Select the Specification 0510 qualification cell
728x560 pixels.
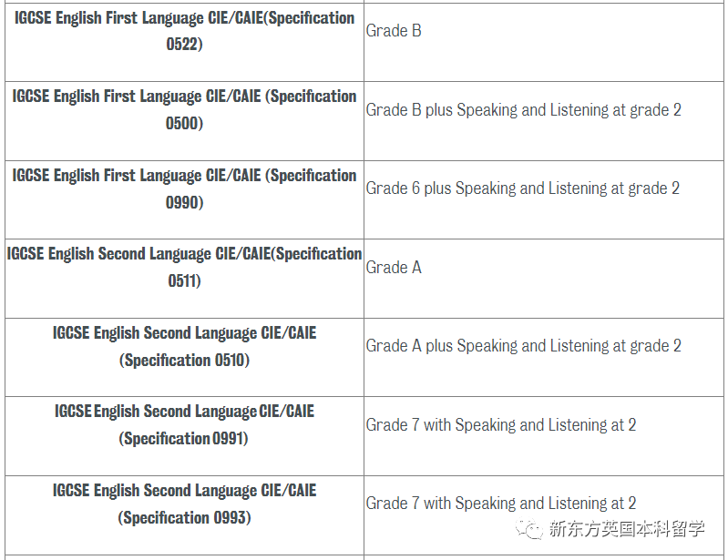(184, 357)
